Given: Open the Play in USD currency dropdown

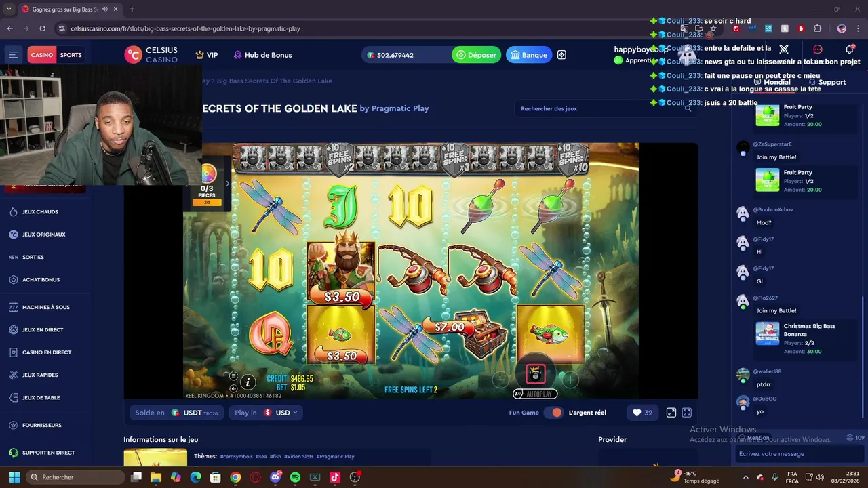Looking at the screenshot, I should pyautogui.click(x=266, y=413).
